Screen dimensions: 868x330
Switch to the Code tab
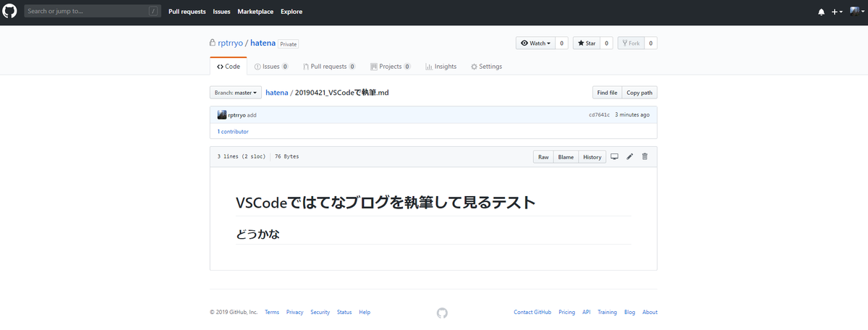click(229, 66)
